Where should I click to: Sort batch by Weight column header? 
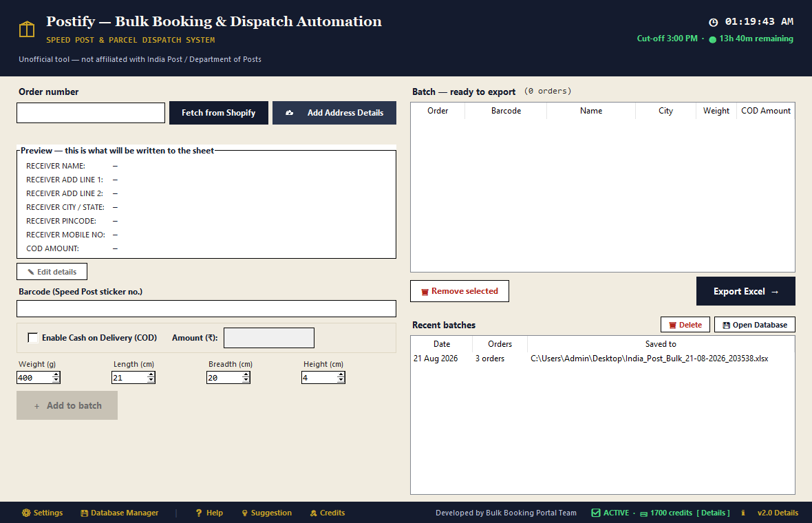click(x=716, y=111)
